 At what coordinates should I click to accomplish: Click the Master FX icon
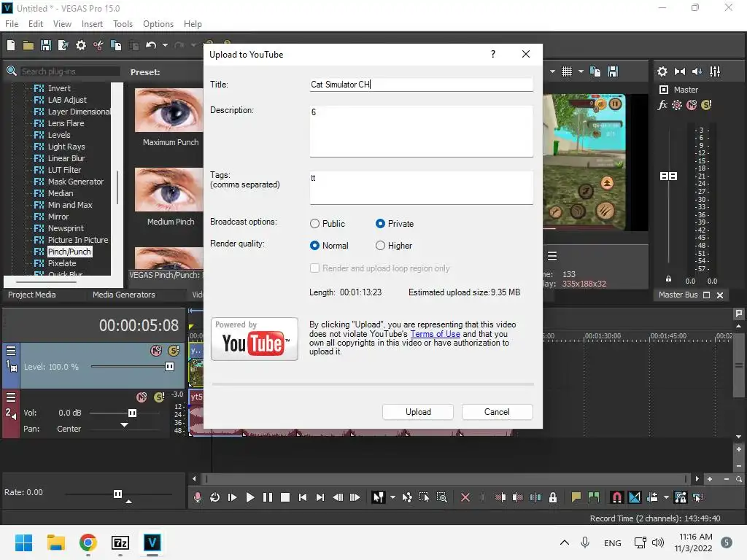click(x=662, y=105)
